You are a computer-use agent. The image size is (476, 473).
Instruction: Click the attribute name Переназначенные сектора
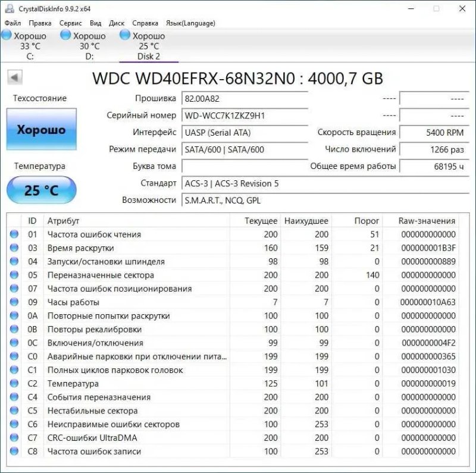coord(101,275)
